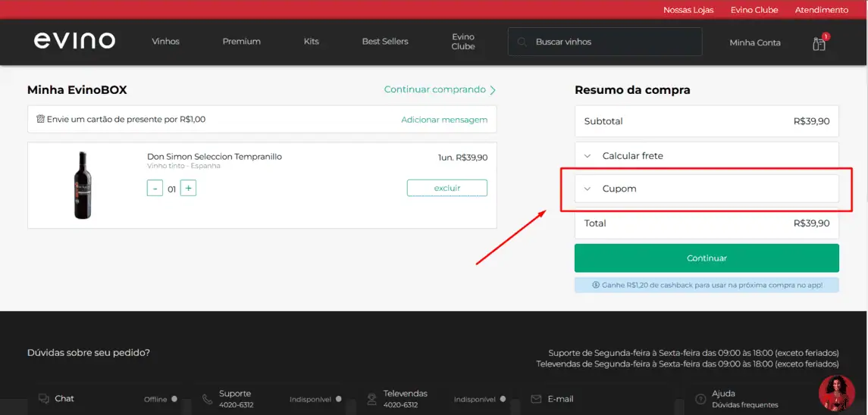Click the Total R$39,90 value
Screen dimensions: 868x415
812,223
